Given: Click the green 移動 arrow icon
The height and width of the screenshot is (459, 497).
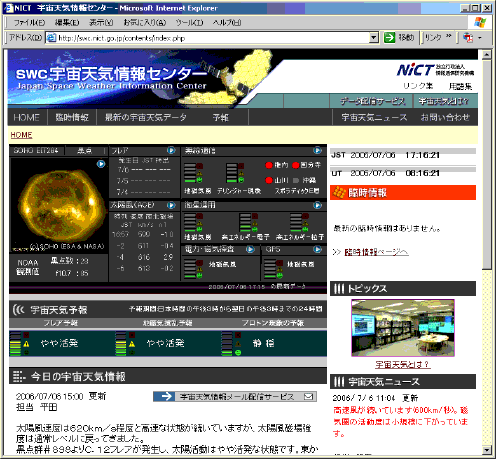Looking at the screenshot, I should tap(389, 38).
